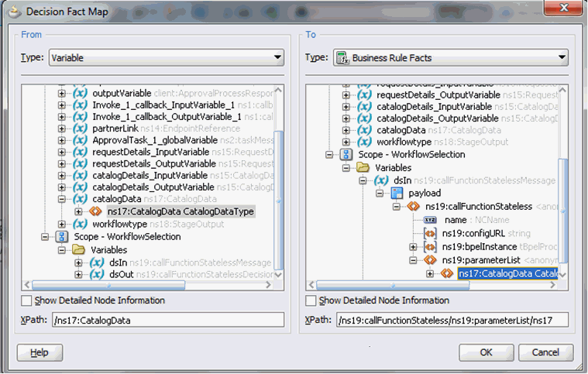Click the partnerLink variable icon in From tree
The width and height of the screenshot is (588, 374).
click(x=80, y=129)
